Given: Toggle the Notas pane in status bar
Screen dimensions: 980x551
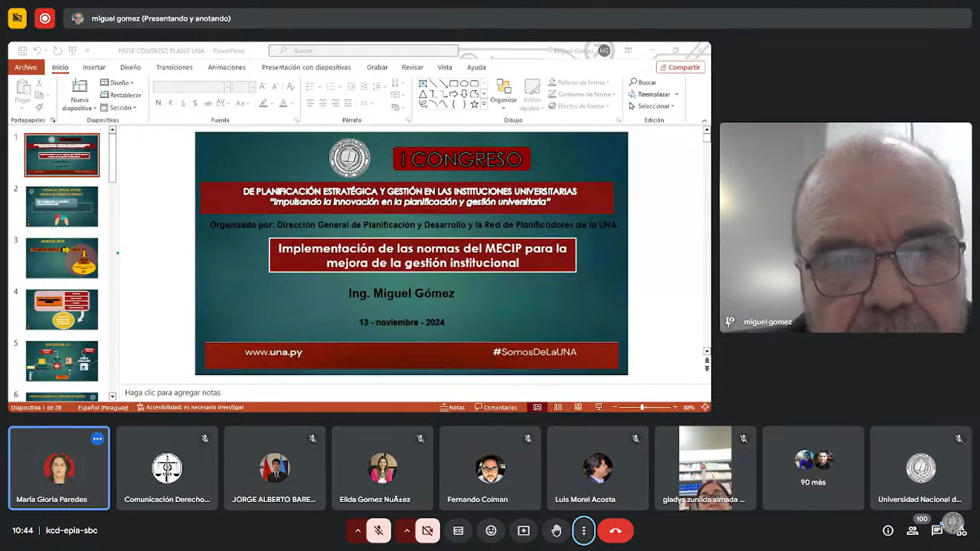Looking at the screenshot, I should (452, 407).
